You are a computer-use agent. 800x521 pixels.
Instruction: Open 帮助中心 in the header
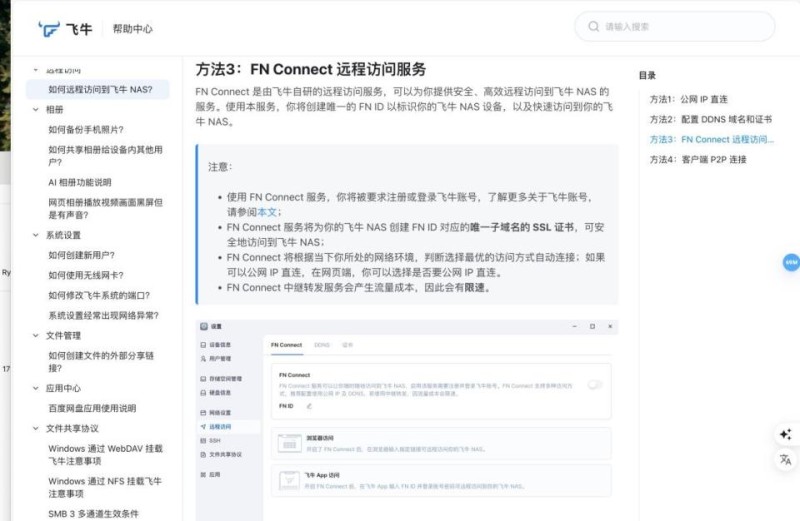(133, 29)
